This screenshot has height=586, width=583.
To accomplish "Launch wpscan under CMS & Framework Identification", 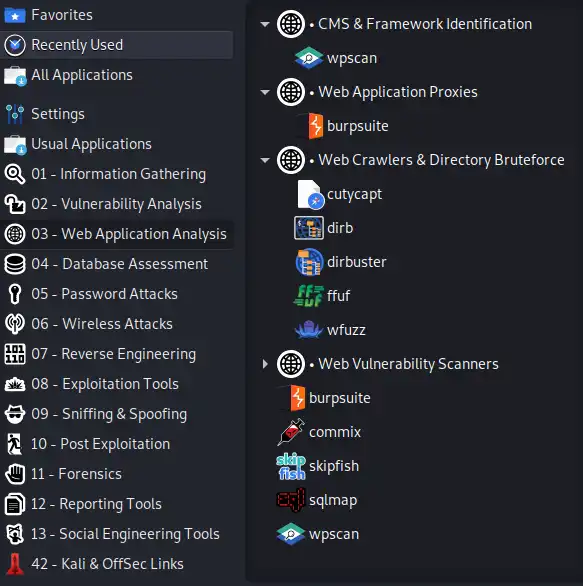I will [336, 58].
